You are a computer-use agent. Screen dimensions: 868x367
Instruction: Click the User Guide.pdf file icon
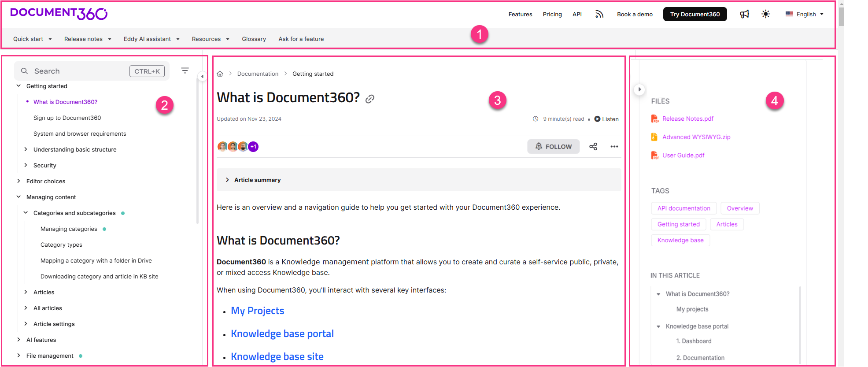(x=655, y=155)
